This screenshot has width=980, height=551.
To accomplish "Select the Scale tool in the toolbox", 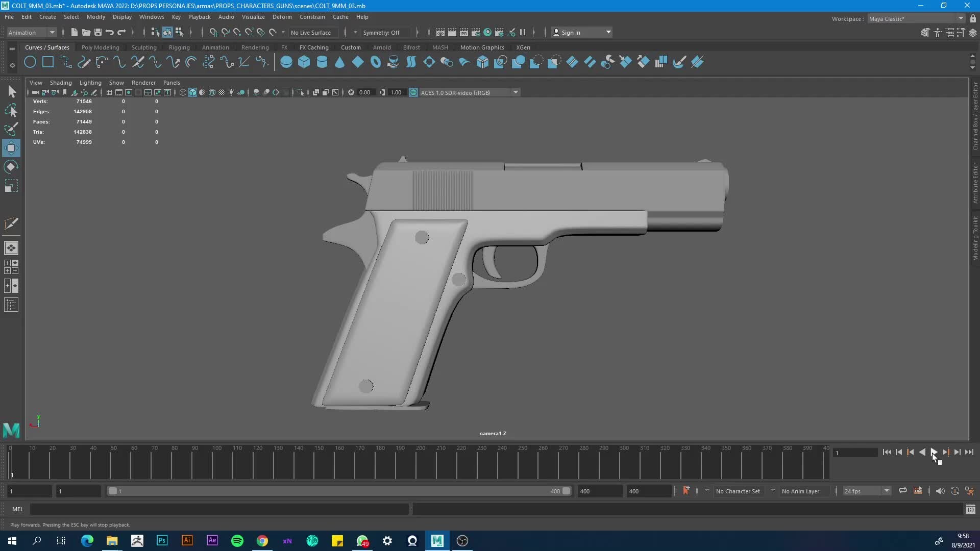I will pyautogui.click(x=11, y=185).
